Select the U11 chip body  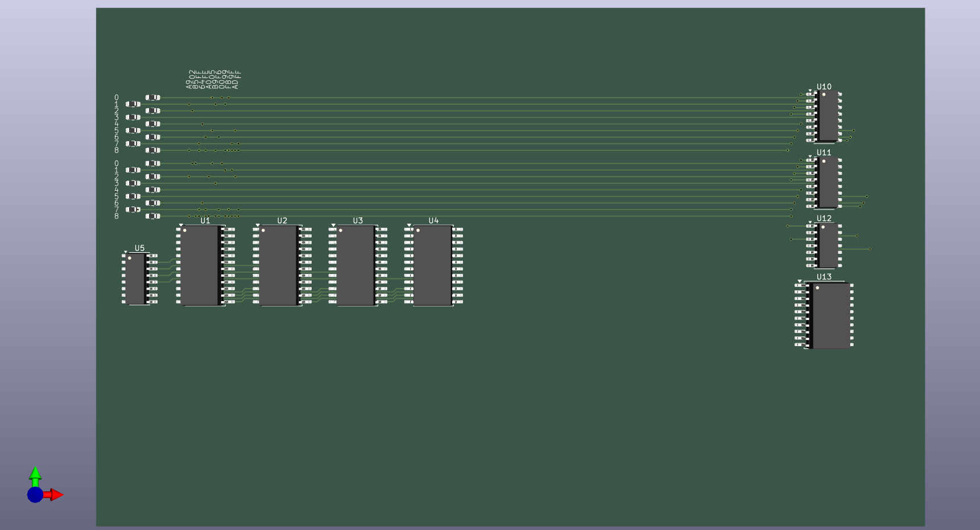coord(828,182)
